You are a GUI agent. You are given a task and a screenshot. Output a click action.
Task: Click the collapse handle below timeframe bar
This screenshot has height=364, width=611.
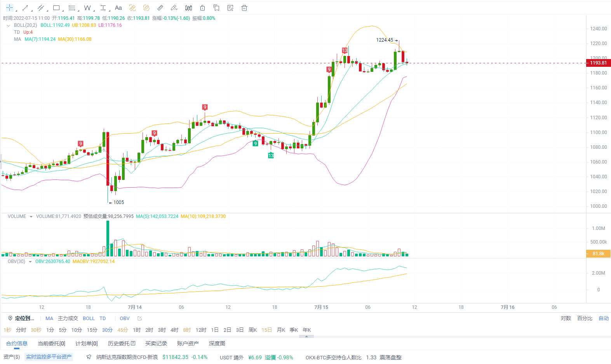click(x=306, y=336)
